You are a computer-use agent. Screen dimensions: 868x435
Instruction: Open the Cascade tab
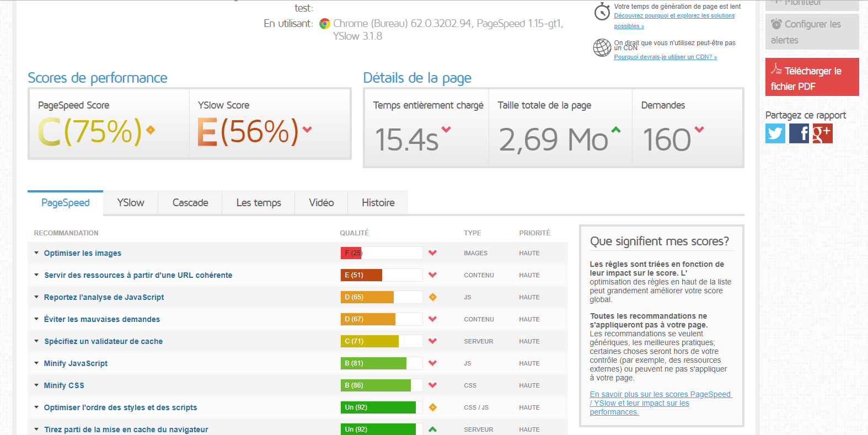pyautogui.click(x=190, y=202)
